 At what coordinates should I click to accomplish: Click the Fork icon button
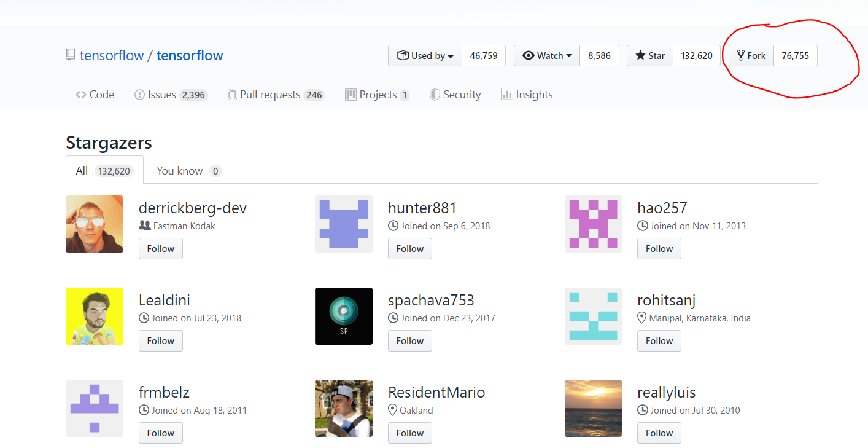point(751,56)
